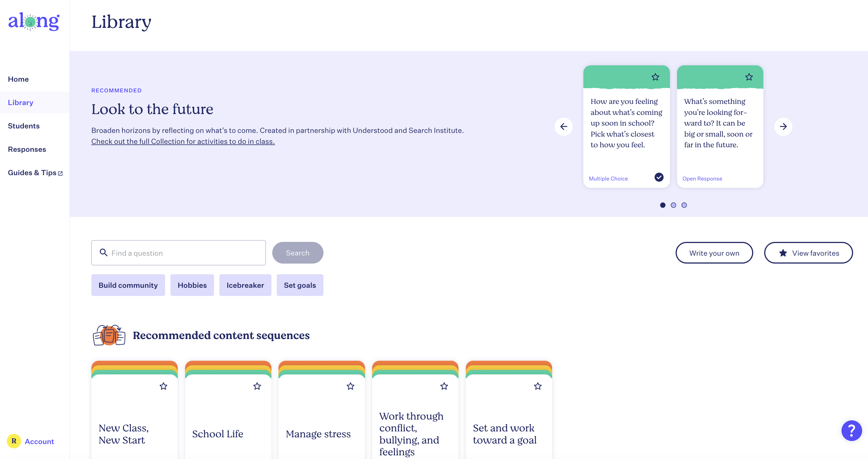
Task: Click the 'Write your own' button
Action: coord(714,253)
